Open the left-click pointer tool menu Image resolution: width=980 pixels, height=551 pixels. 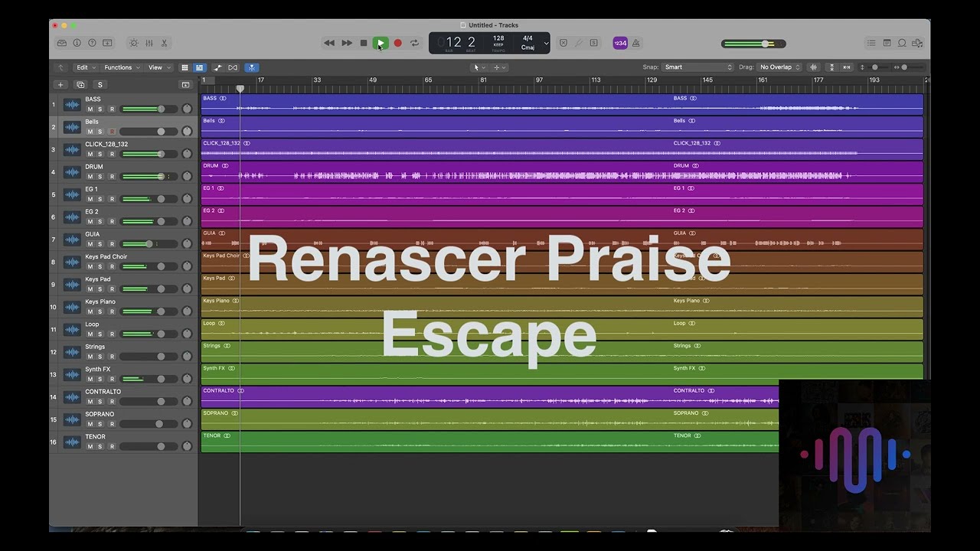point(479,67)
